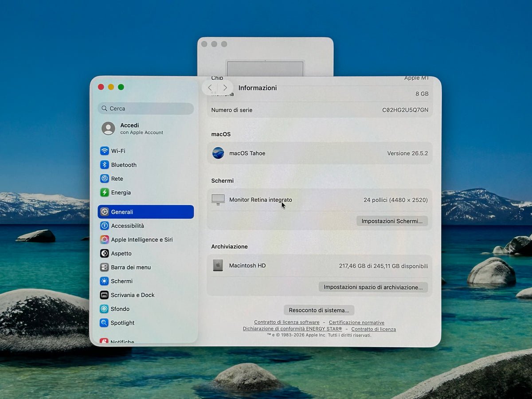
Task: Open Resoconto di sistema
Action: (x=319, y=310)
